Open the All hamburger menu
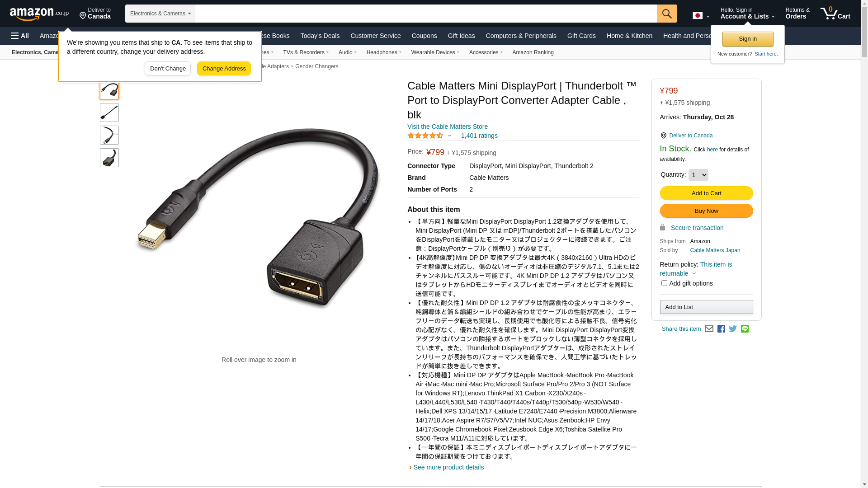Screen dimensions: 868x488 pos(20,36)
